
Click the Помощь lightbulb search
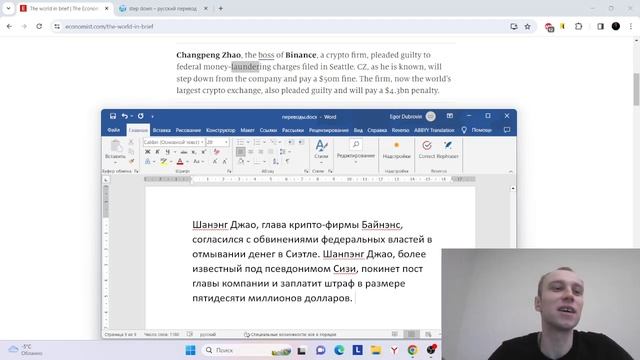coord(464,130)
